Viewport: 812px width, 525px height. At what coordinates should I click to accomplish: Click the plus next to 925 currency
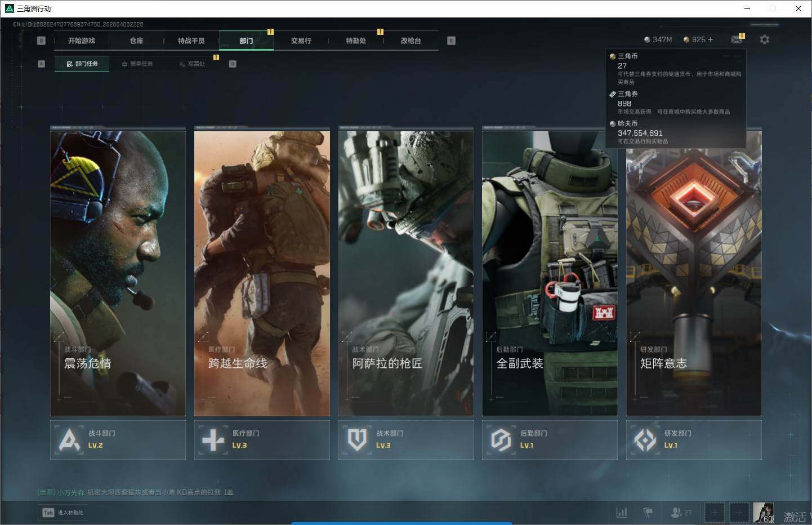(x=710, y=39)
